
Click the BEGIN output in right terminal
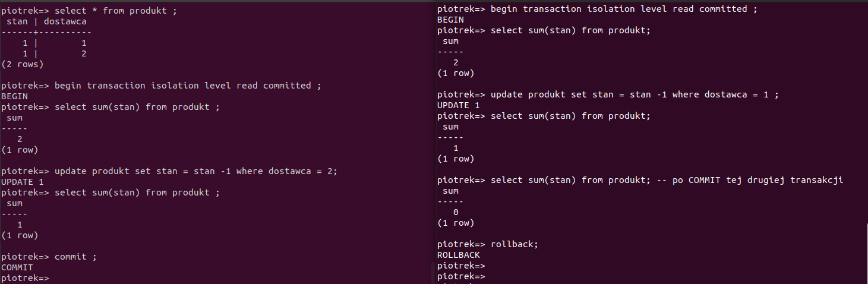450,20
